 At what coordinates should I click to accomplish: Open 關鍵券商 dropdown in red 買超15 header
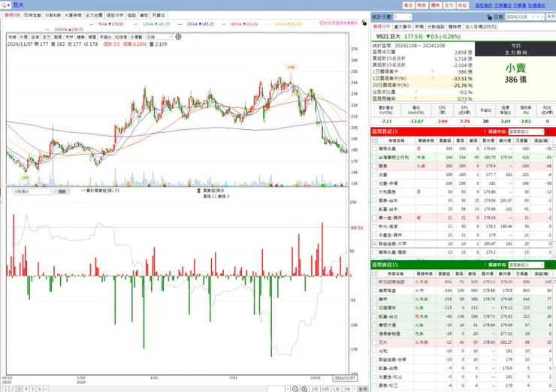click(x=526, y=131)
